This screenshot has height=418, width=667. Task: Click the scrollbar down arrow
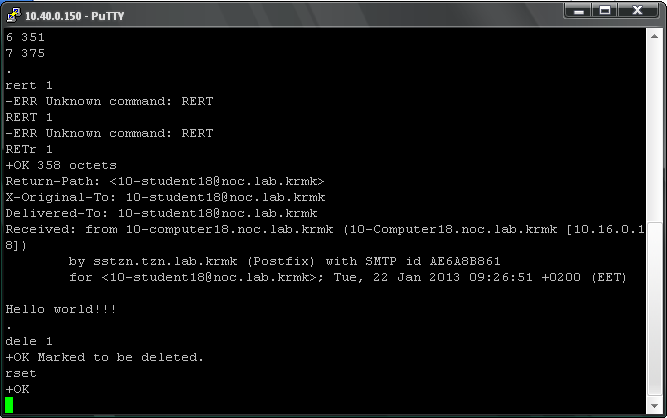click(654, 406)
